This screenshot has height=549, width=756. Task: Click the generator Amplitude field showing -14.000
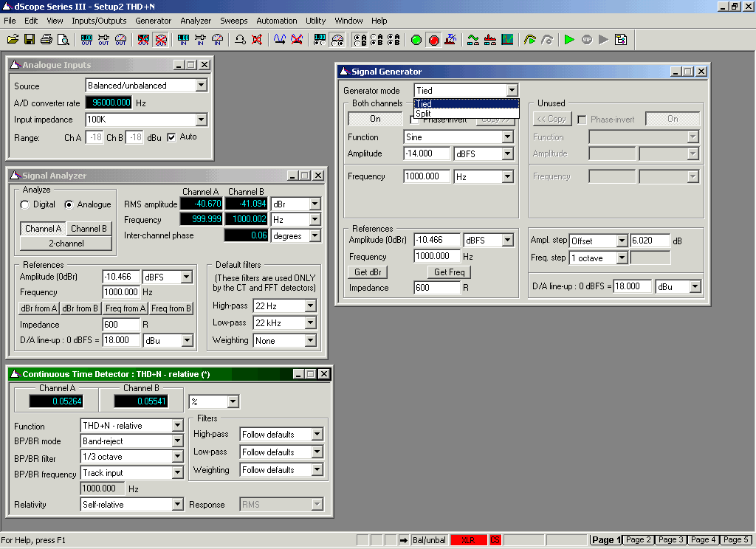point(427,153)
